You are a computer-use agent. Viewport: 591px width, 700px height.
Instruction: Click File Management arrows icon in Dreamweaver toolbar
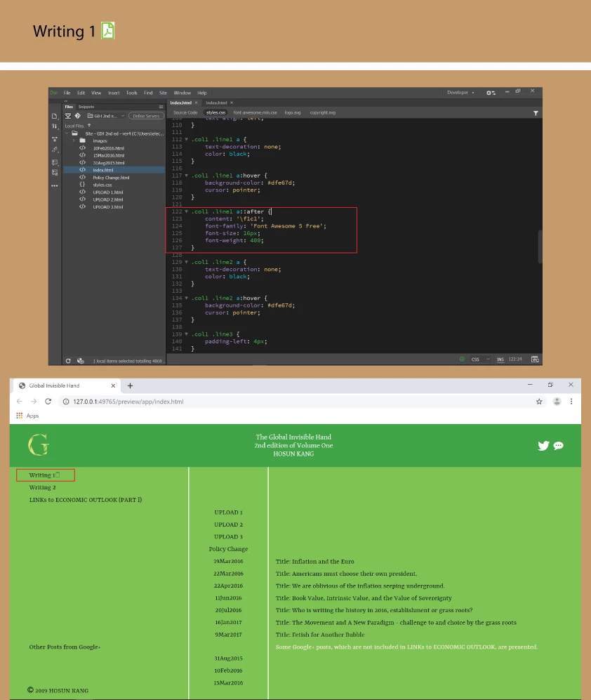point(55,126)
